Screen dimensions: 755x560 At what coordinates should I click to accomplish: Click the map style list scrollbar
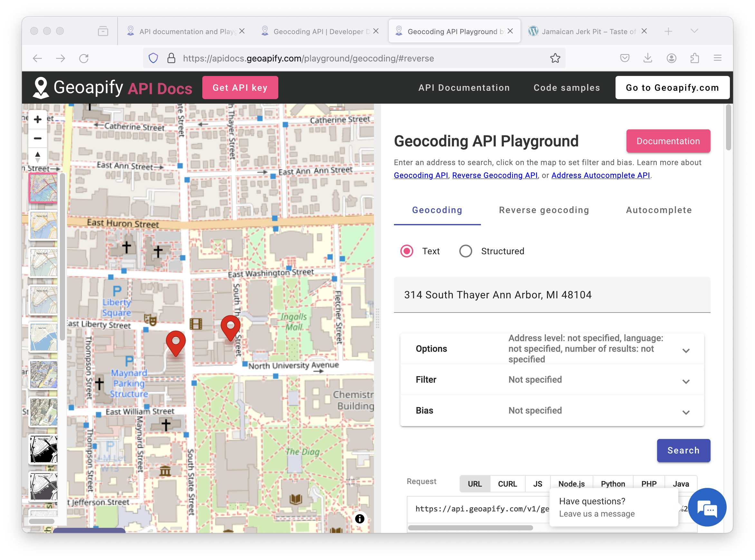pos(62,256)
